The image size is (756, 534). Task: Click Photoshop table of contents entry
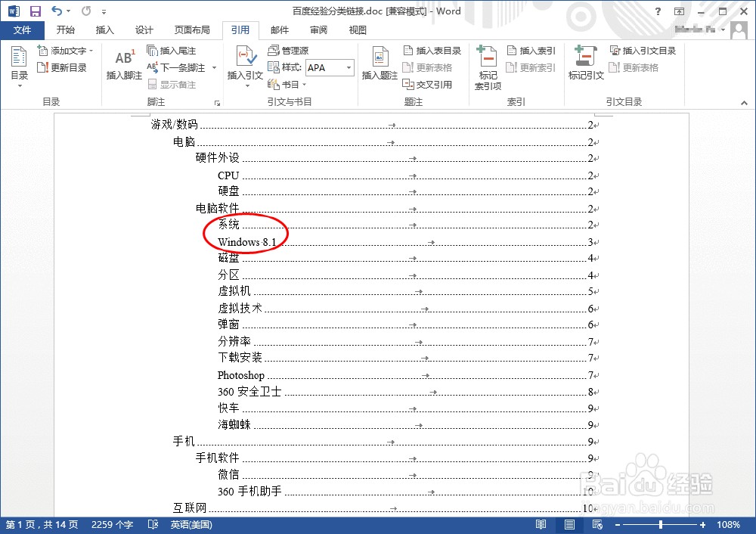pos(407,375)
